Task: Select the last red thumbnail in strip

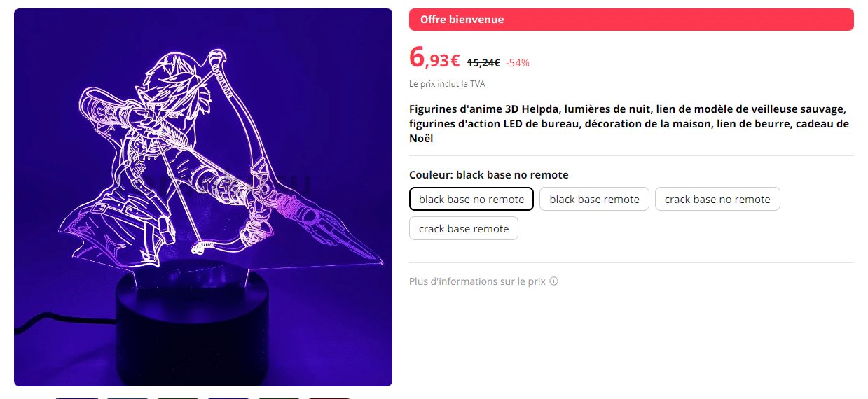Action: [329, 398]
